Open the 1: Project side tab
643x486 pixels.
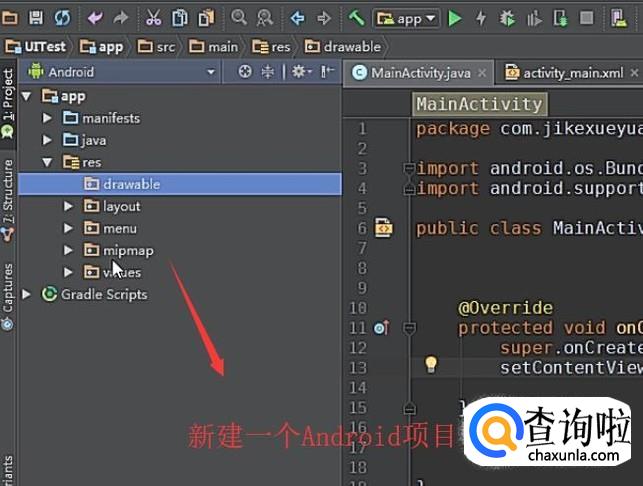8,103
